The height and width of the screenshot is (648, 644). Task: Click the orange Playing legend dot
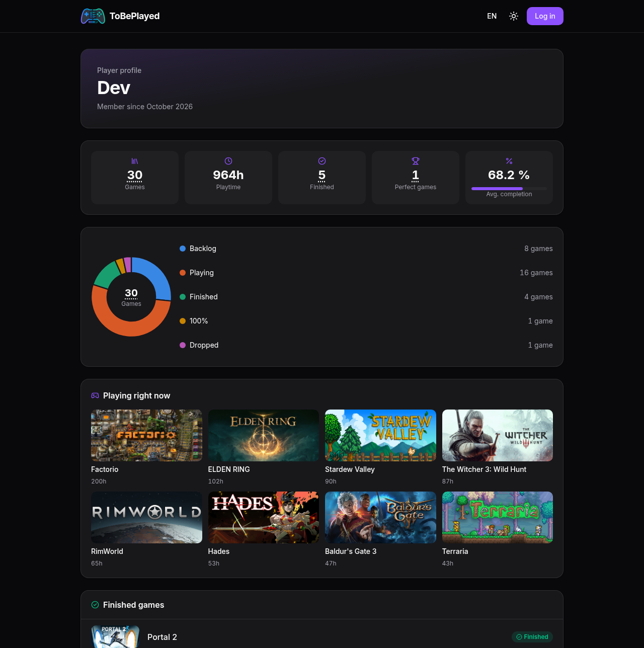(183, 273)
